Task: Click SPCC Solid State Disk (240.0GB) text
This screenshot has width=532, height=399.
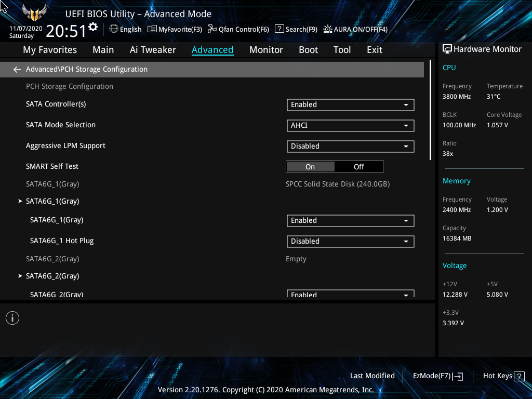Action: point(338,184)
